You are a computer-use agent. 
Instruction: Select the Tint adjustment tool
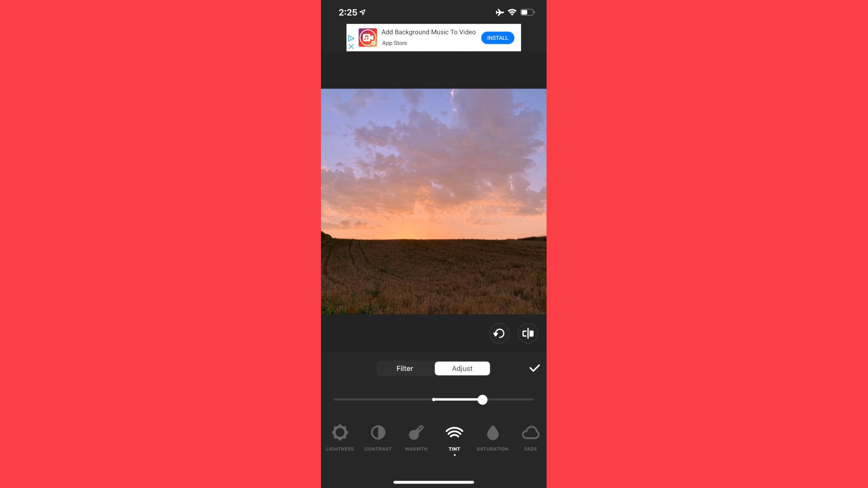(x=454, y=438)
